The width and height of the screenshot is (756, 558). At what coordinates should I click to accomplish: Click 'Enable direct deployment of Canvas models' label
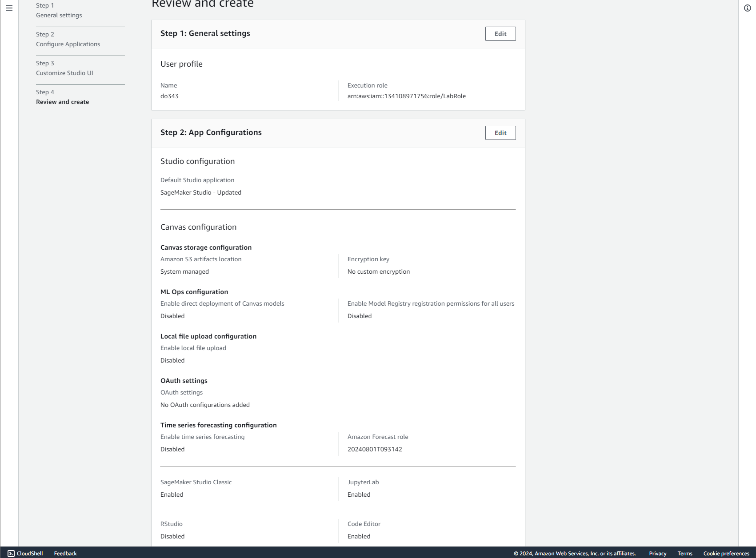click(x=222, y=303)
